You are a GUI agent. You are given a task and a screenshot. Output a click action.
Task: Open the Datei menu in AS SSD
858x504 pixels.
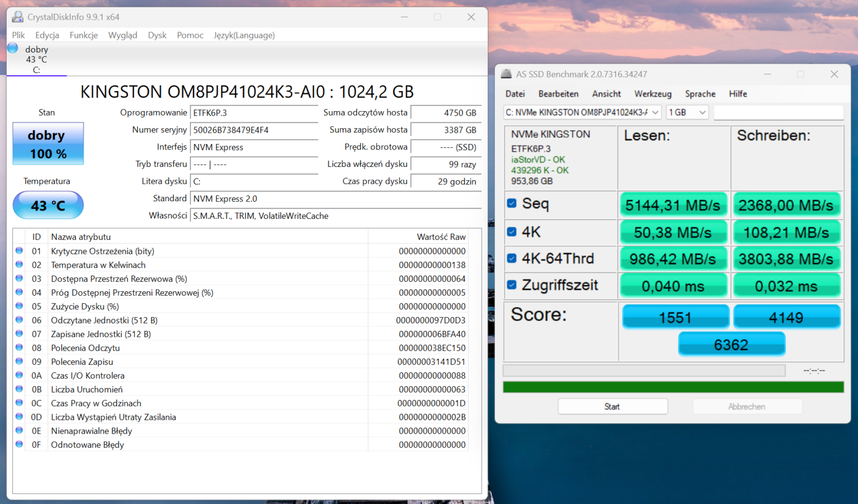(515, 94)
